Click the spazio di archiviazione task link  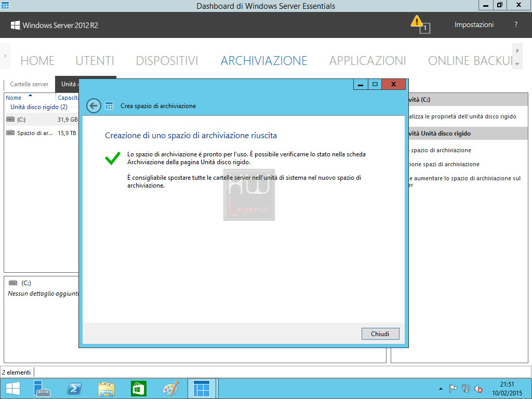click(x=441, y=150)
